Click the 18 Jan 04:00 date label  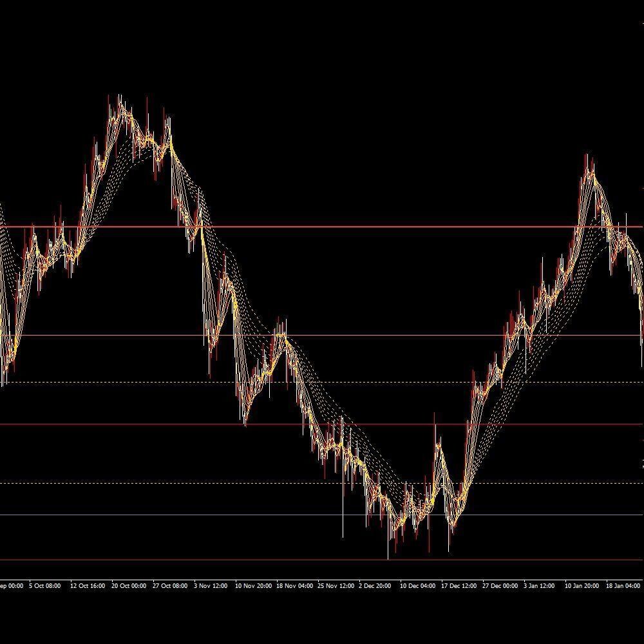(x=623, y=585)
